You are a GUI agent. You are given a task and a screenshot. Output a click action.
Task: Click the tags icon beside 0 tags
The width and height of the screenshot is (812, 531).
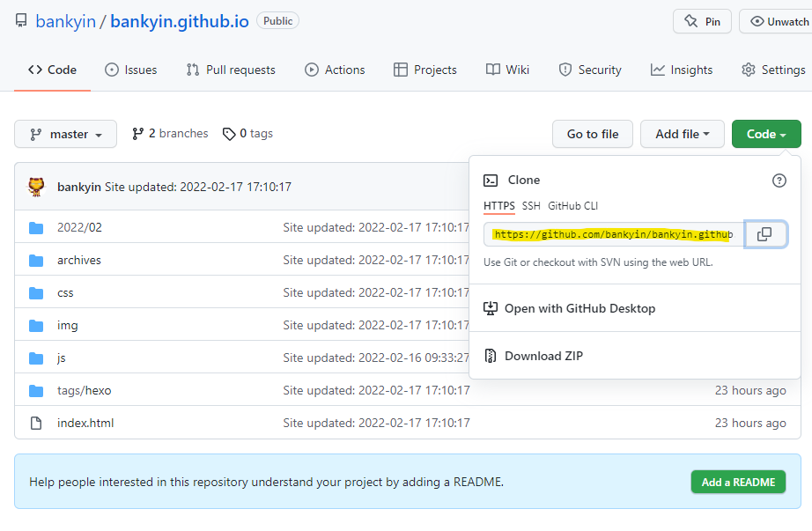(229, 134)
